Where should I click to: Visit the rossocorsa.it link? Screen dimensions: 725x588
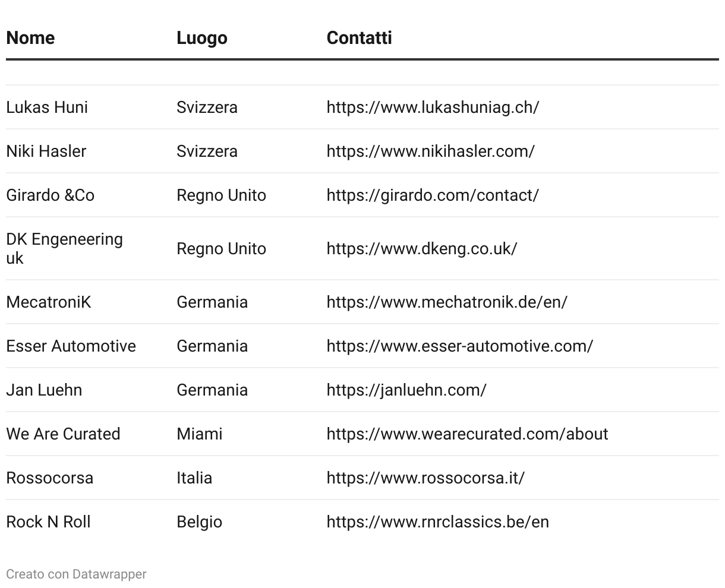pyautogui.click(x=425, y=478)
